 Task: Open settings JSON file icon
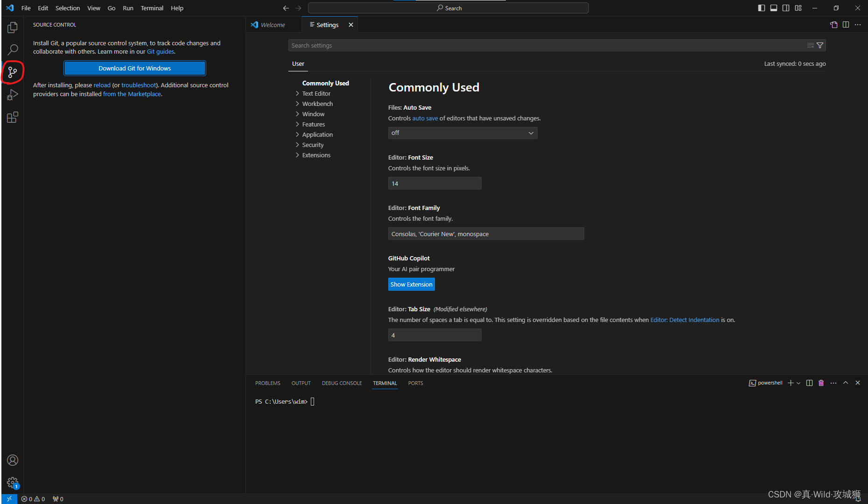[x=834, y=25]
